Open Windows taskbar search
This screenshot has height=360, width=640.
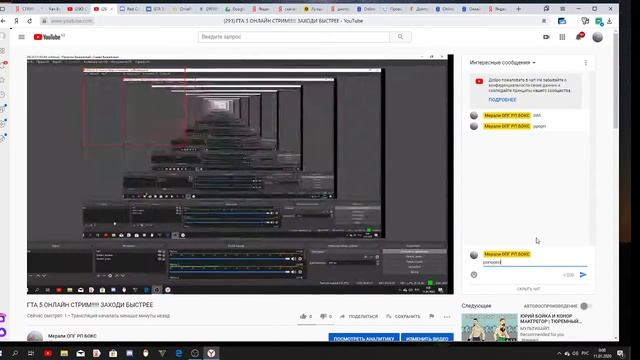(15, 353)
